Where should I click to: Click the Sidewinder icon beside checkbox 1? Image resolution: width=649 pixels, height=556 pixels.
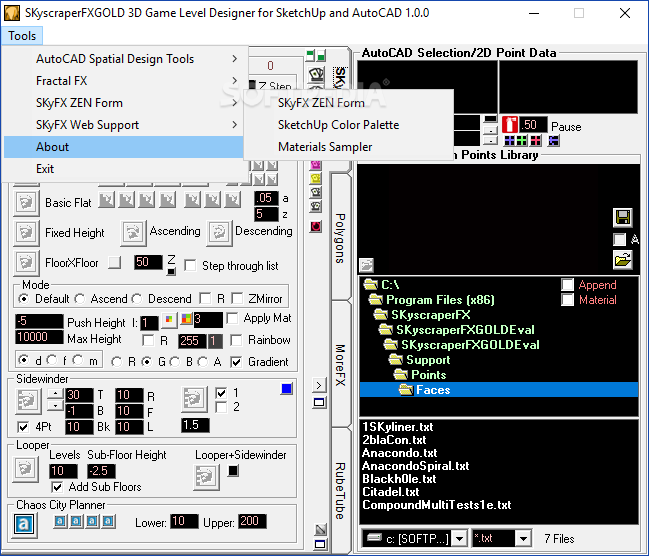[x=194, y=400]
